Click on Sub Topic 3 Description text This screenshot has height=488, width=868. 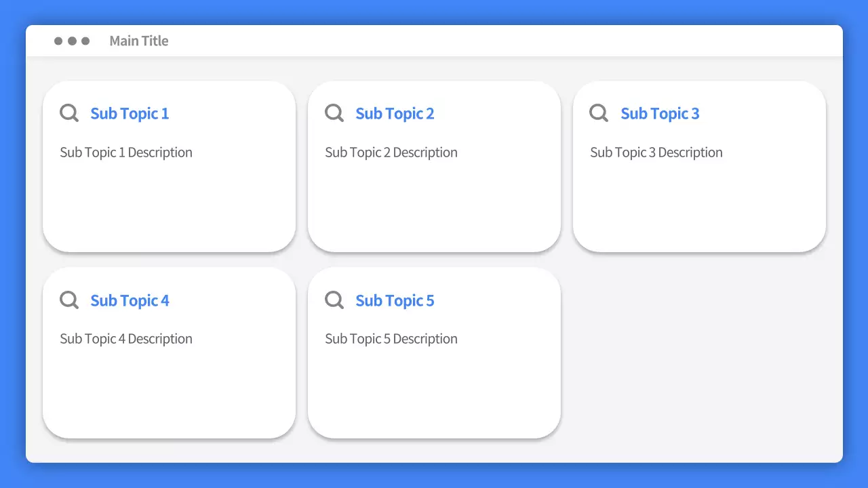[x=656, y=152]
